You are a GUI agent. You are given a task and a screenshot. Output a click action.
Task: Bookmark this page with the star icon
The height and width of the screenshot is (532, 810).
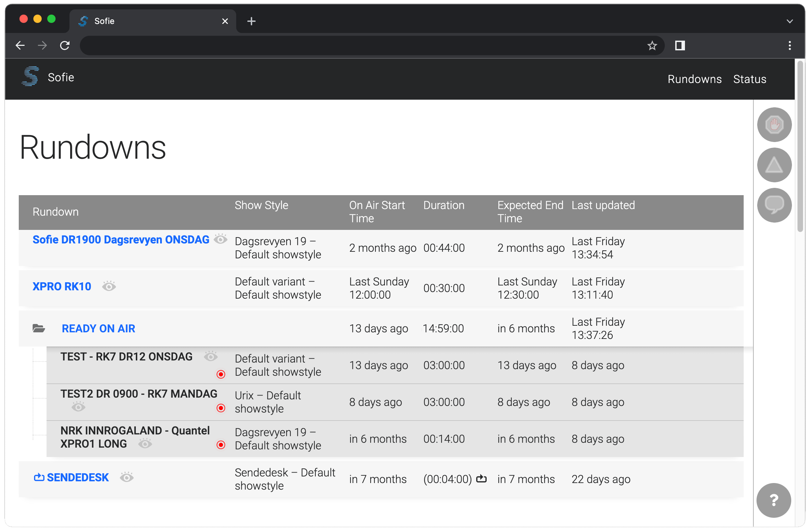652,45
